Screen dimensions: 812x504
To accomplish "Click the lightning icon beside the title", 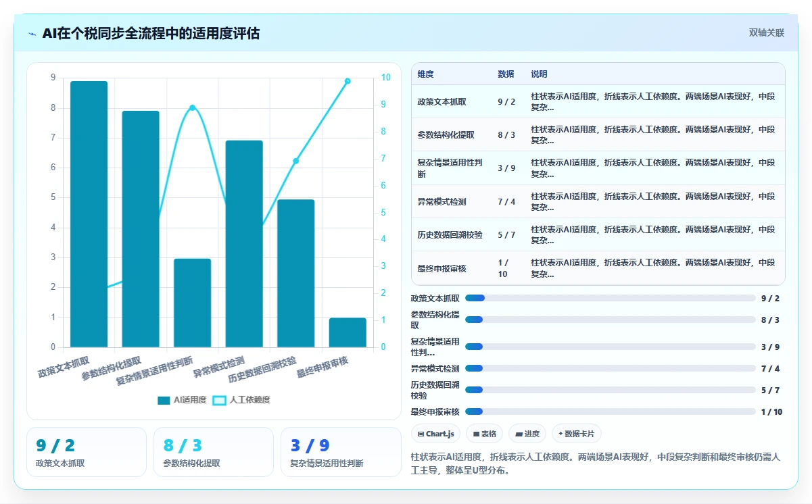I will 32,34.
